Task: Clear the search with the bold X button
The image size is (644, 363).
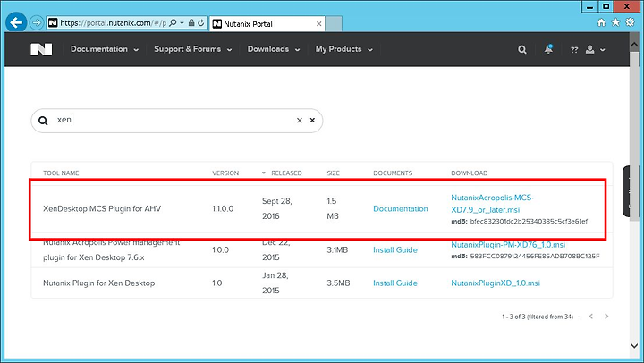Action: click(x=312, y=121)
